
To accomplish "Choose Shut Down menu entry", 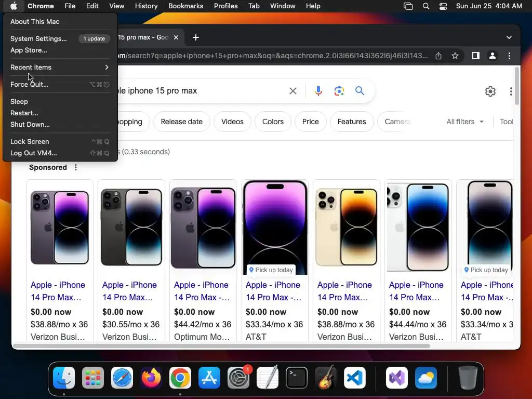I will [60, 124].
